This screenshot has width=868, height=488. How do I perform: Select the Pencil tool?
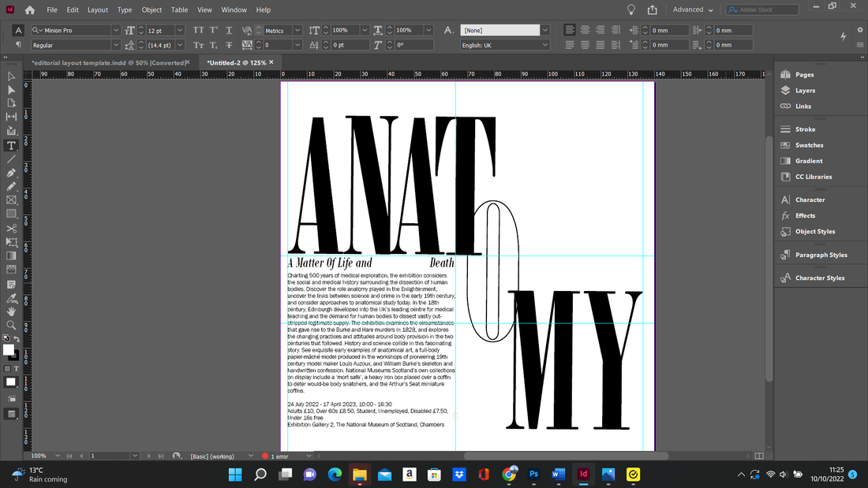coord(11,187)
